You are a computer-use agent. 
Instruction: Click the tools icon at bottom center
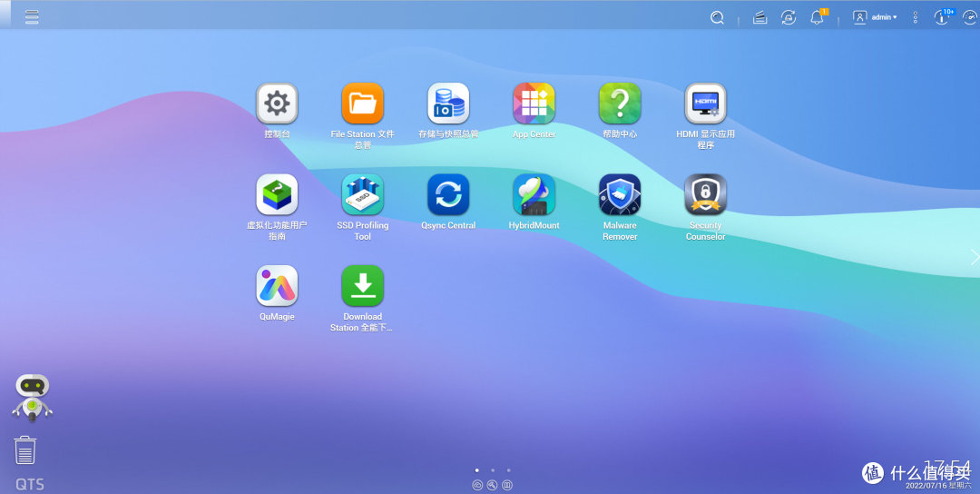pos(493,485)
